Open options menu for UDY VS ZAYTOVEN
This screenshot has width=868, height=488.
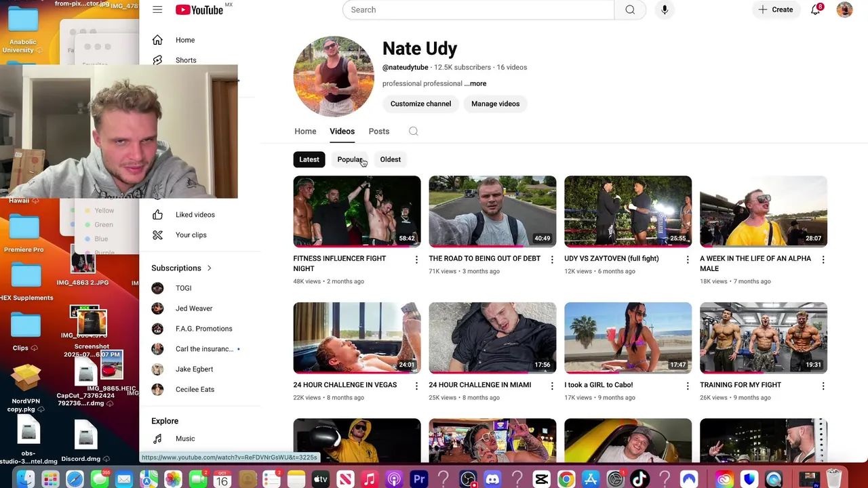688,260
